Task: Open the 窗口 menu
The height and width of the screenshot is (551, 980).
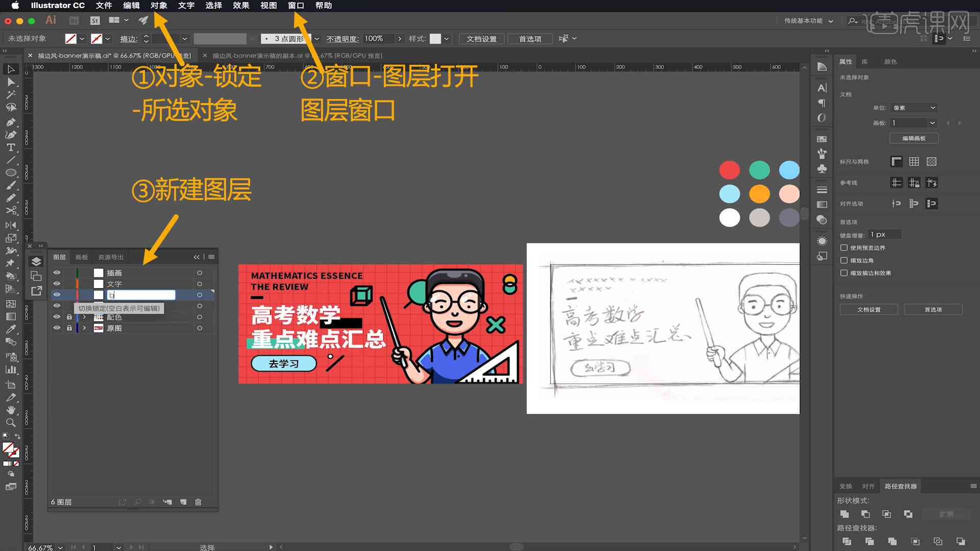Action: coord(295,6)
